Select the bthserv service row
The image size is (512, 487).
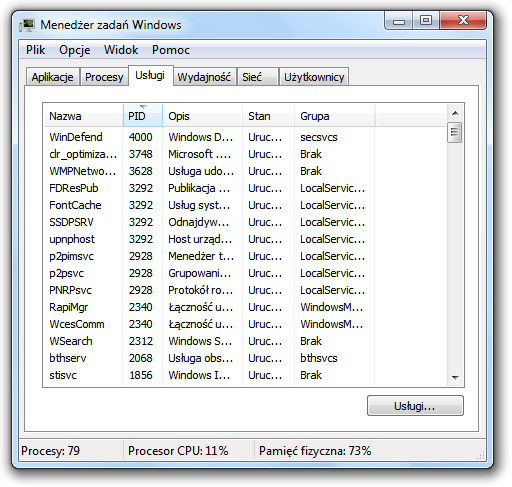coord(245,358)
